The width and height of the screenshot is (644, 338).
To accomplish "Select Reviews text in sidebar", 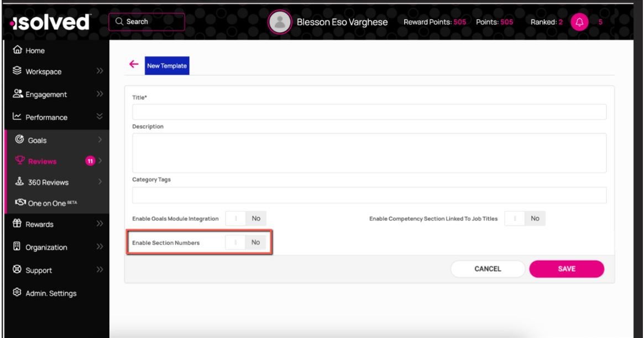I will [43, 162].
